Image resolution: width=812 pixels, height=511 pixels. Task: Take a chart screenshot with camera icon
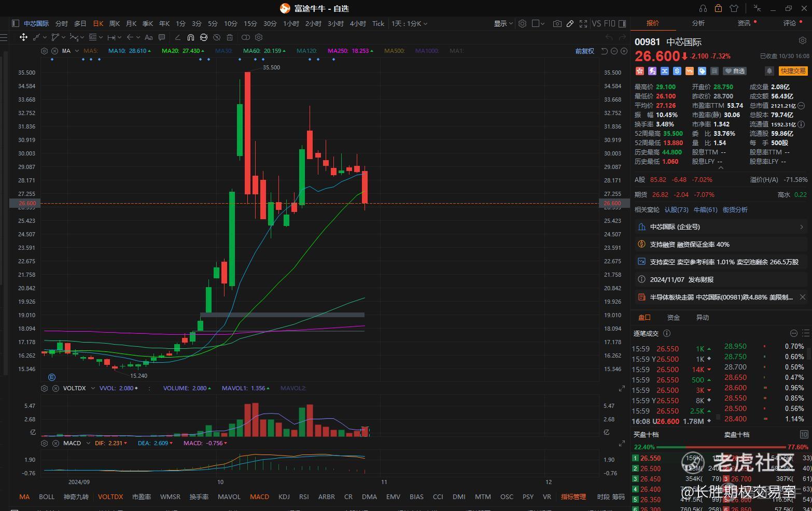[x=557, y=23]
